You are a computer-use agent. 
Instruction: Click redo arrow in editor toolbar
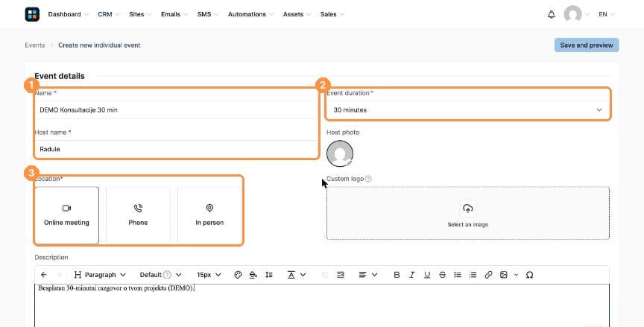59,275
